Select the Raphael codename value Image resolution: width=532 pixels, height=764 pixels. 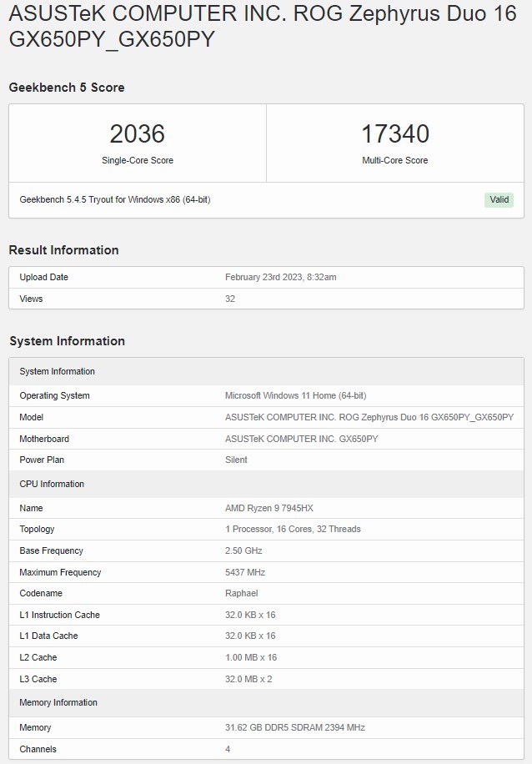coord(242,594)
